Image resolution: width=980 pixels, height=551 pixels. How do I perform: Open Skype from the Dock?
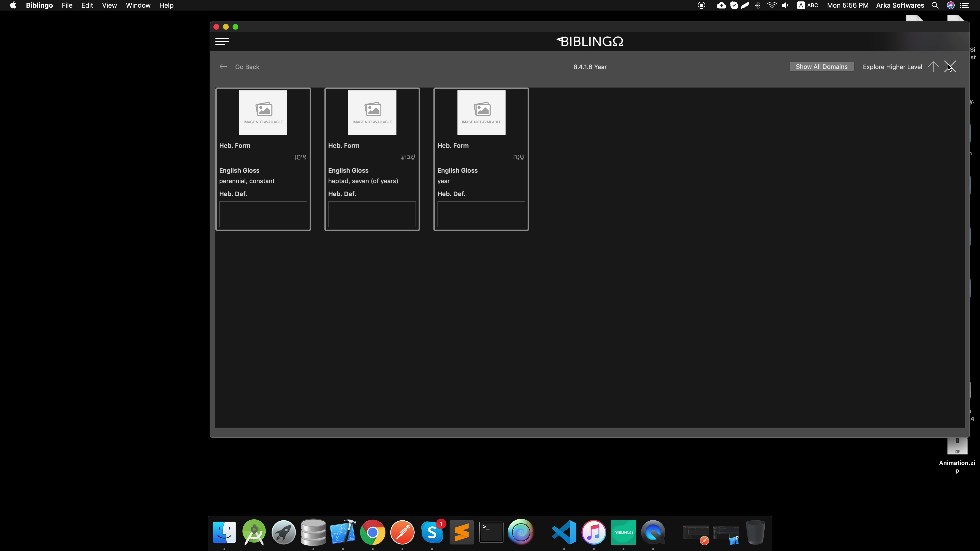pos(432,532)
